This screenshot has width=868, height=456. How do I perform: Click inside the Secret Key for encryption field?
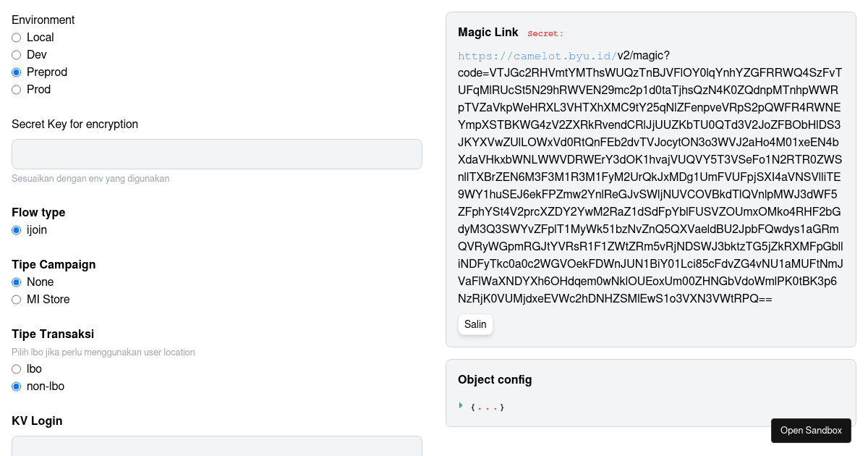tap(216, 154)
